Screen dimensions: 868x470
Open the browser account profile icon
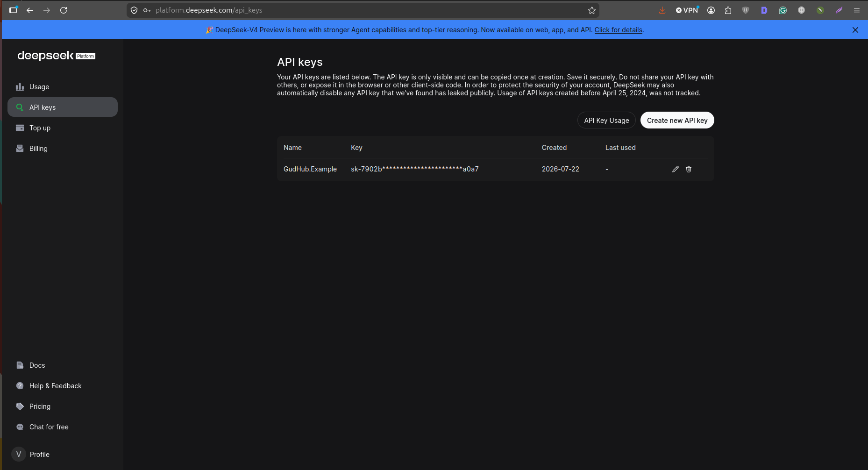(x=711, y=10)
